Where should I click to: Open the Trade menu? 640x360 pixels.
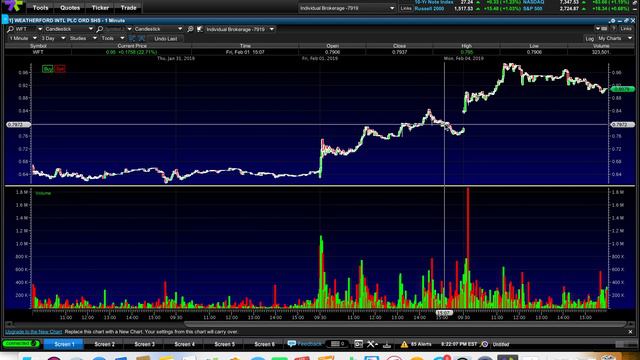click(128, 8)
